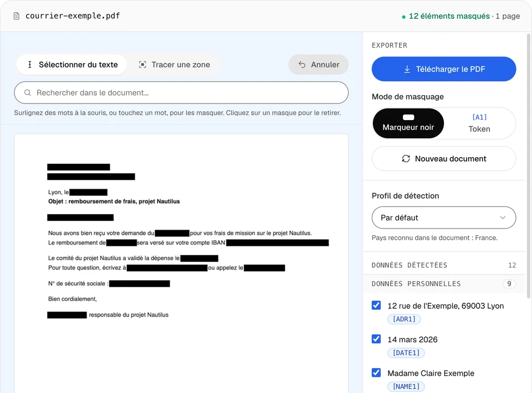Viewport: 532px width, 393px height.
Task: Click the refresh icon in Nouveau document
Action: click(x=406, y=158)
